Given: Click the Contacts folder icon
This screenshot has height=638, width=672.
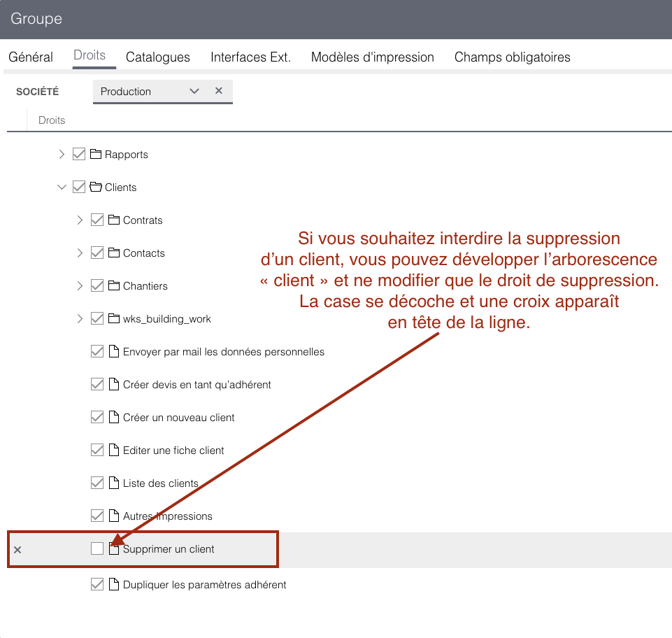Looking at the screenshot, I should click(113, 253).
